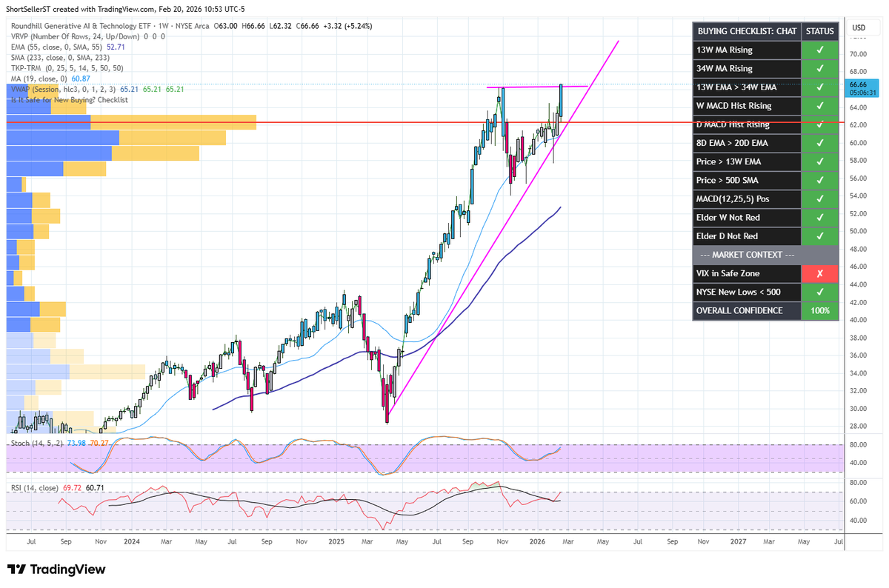The width and height of the screenshot is (889, 588).
Task: Click the checkmark beside W MACD Hist Rising
Action: 820,106
